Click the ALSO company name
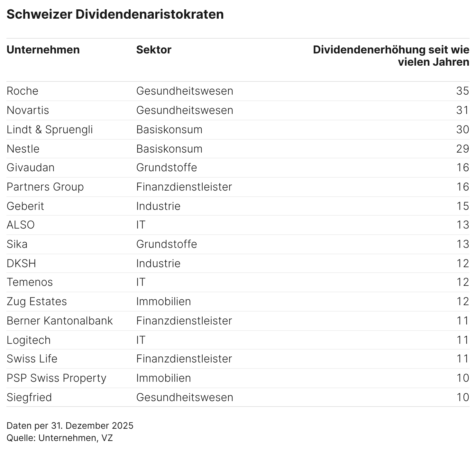The height and width of the screenshot is (450, 476). point(21,225)
